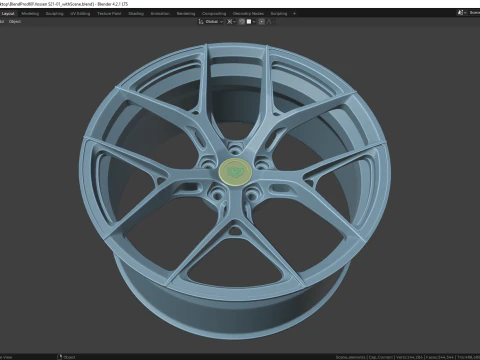Click the scene selector icon at top right

point(461,13)
